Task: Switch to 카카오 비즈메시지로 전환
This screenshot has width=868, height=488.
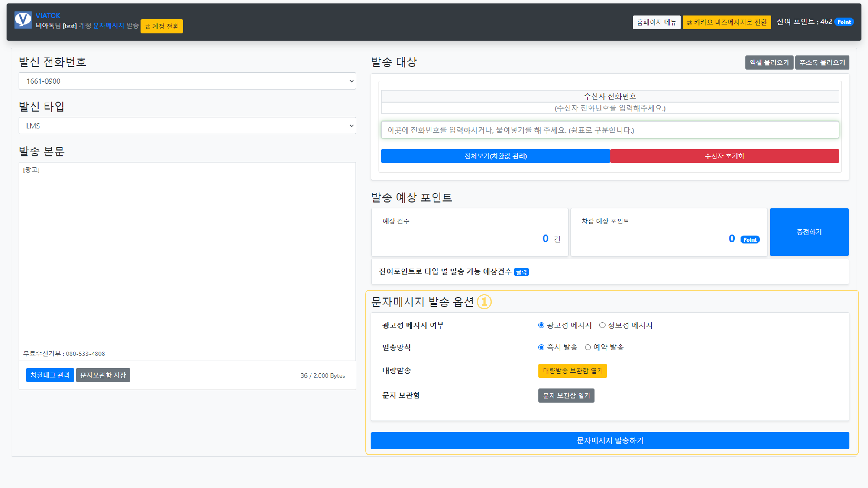Action: tap(726, 22)
